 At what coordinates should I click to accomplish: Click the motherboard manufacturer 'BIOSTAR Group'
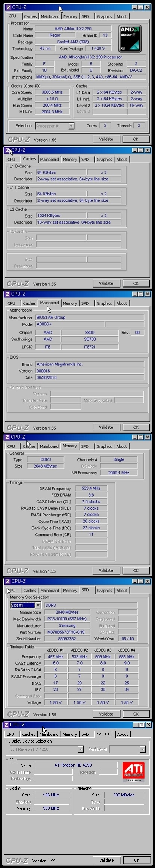[90, 317]
